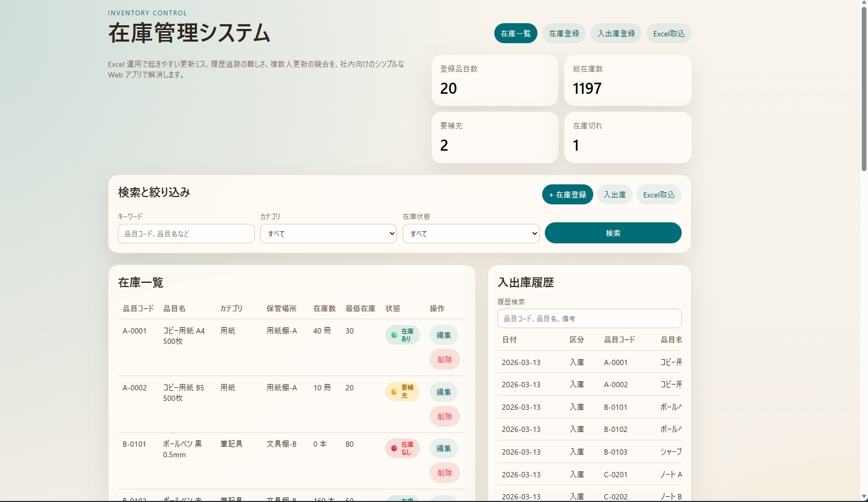Screen dimensions: 868x502
Task: Focus the キーワード search input field
Action: tap(186, 234)
